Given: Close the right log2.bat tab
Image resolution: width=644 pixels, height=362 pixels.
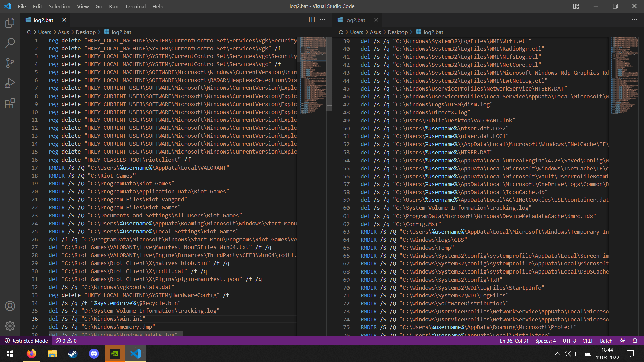Looking at the screenshot, I should coord(376,20).
